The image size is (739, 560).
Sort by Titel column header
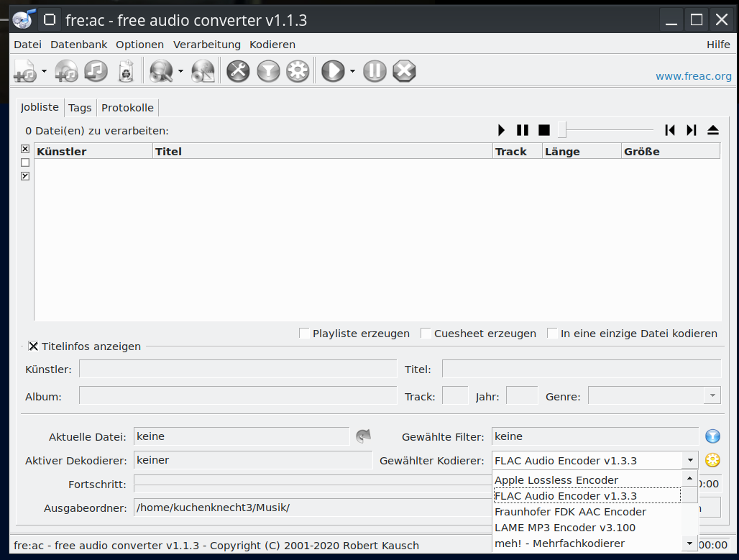point(323,151)
